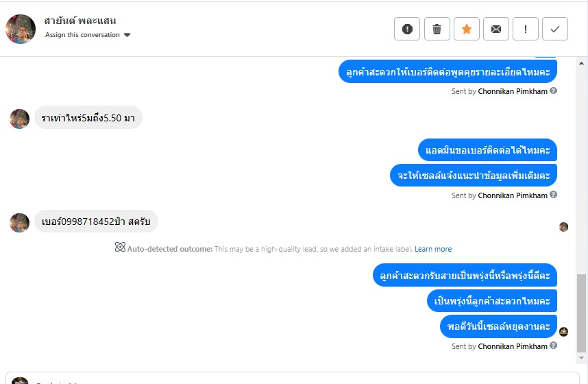Flag conversation with exclamation mark icon

pos(526,29)
